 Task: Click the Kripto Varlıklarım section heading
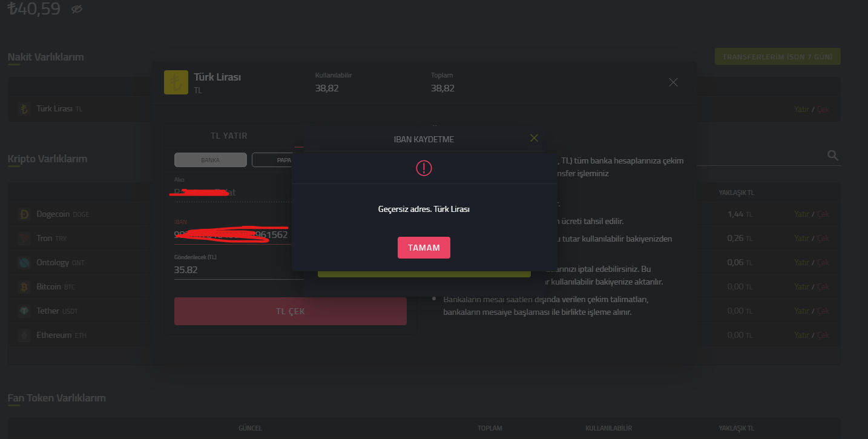[47, 159]
